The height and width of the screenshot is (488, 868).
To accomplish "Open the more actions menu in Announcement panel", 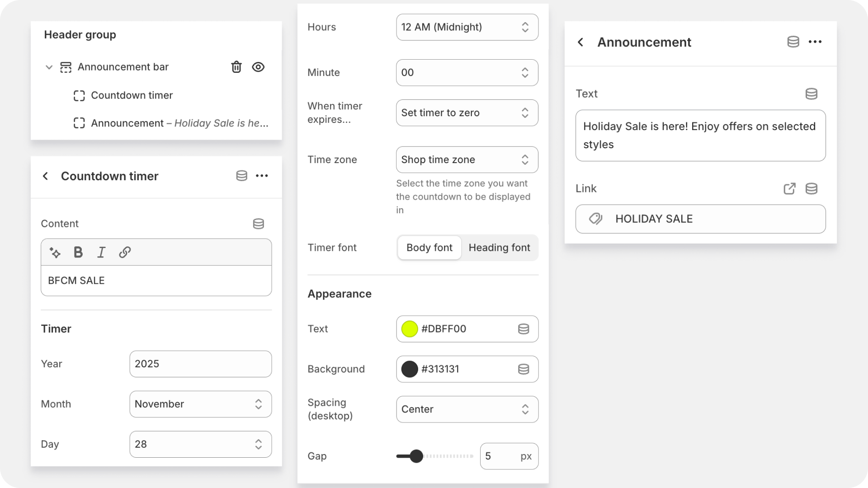I will tap(815, 42).
